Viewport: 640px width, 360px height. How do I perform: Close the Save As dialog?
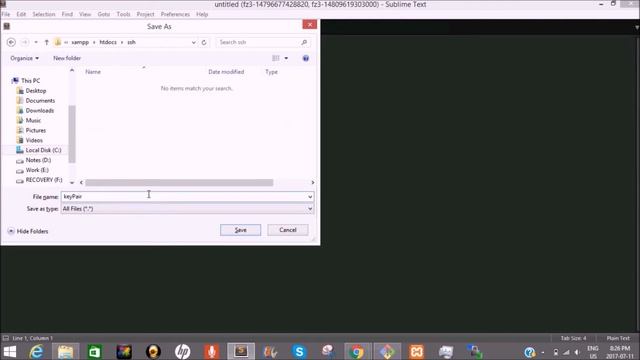(x=310, y=24)
